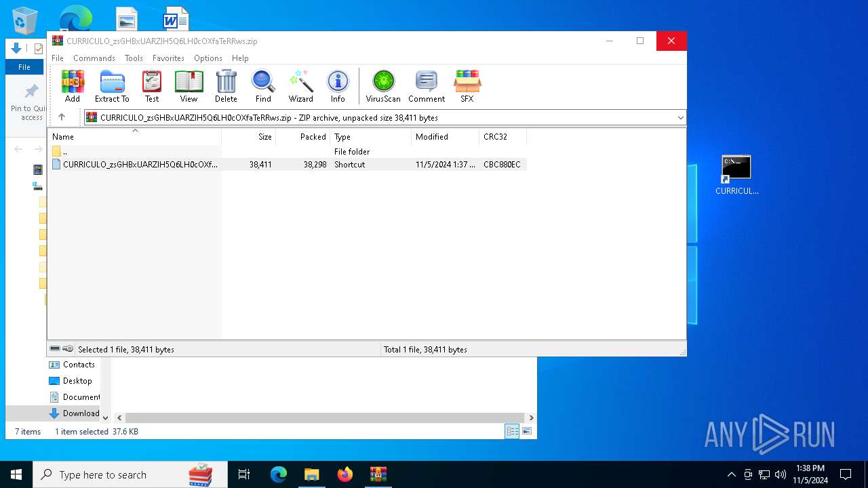
Task: Click CRC32 value CBC880EC
Action: [502, 165]
